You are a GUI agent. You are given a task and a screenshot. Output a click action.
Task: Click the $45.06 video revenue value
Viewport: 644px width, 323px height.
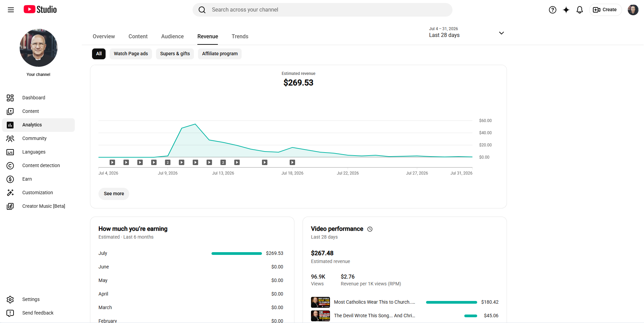click(491, 316)
